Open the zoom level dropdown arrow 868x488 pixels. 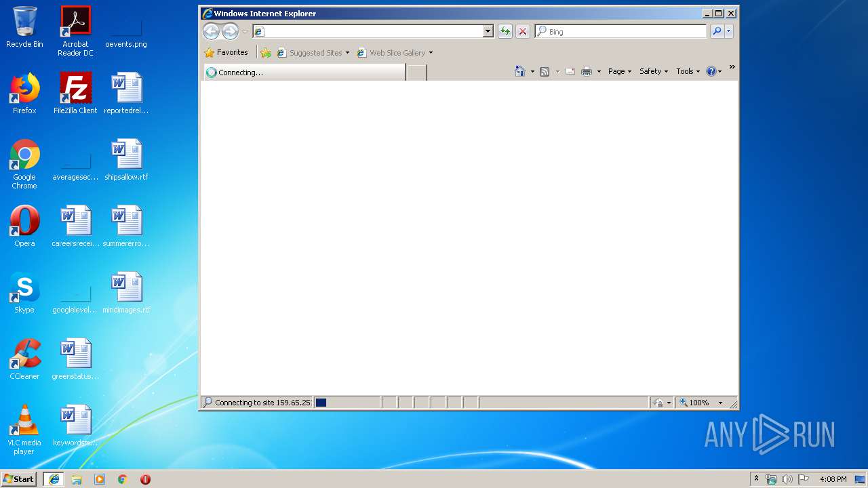coord(720,403)
